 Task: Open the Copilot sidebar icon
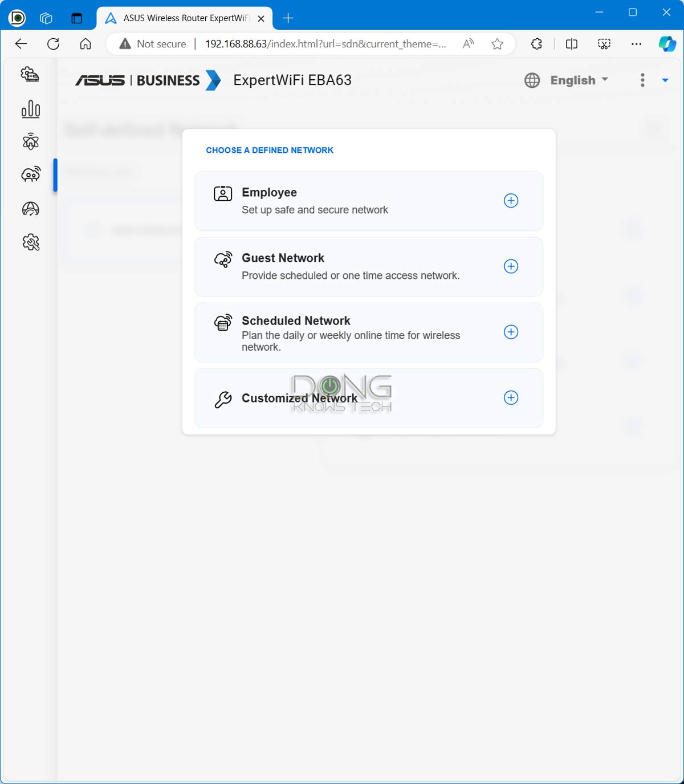(x=666, y=44)
